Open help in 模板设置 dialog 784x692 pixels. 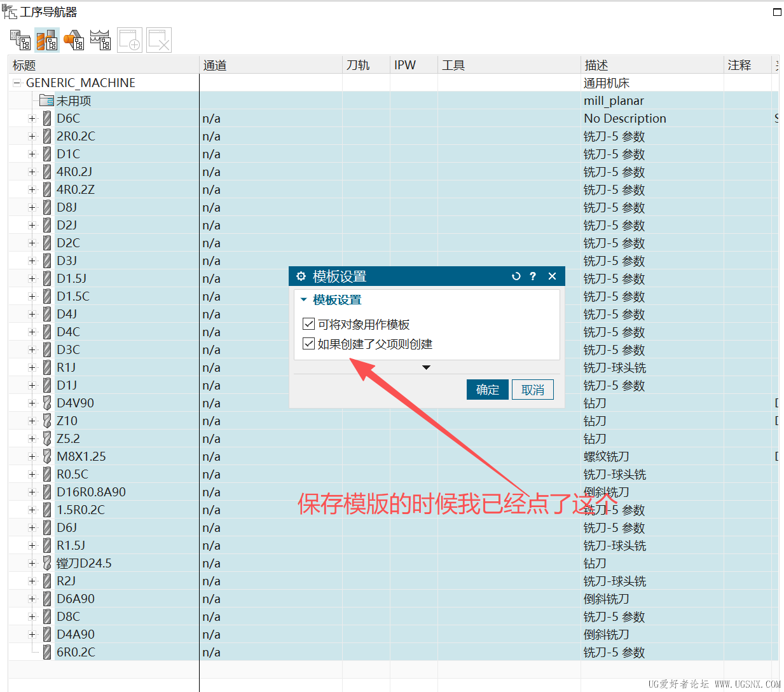(x=533, y=276)
